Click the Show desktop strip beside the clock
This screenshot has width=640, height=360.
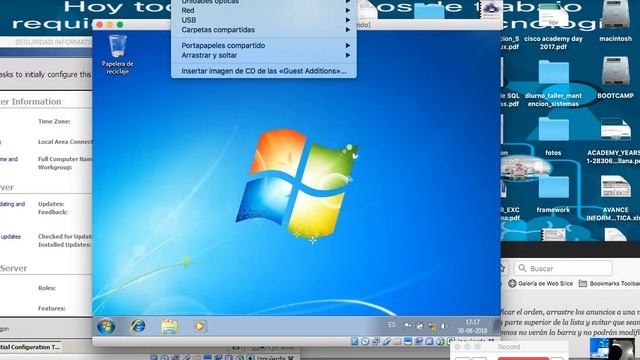tap(497, 326)
